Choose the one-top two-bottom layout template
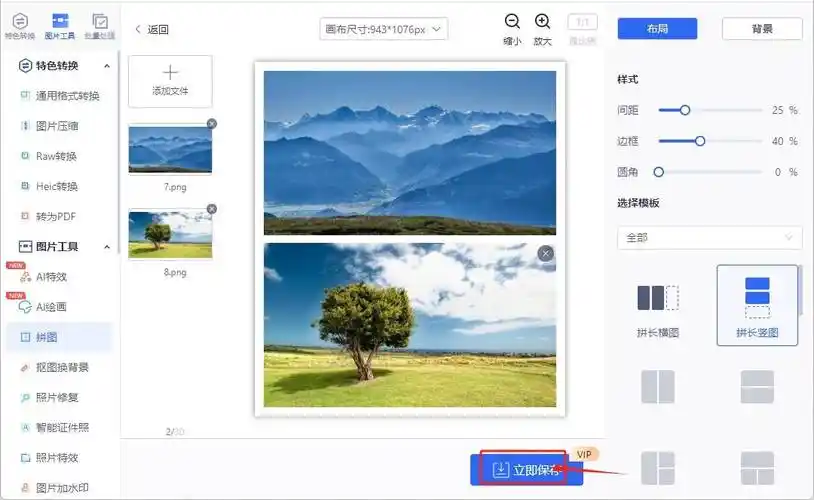The image size is (814, 500). [x=757, y=468]
